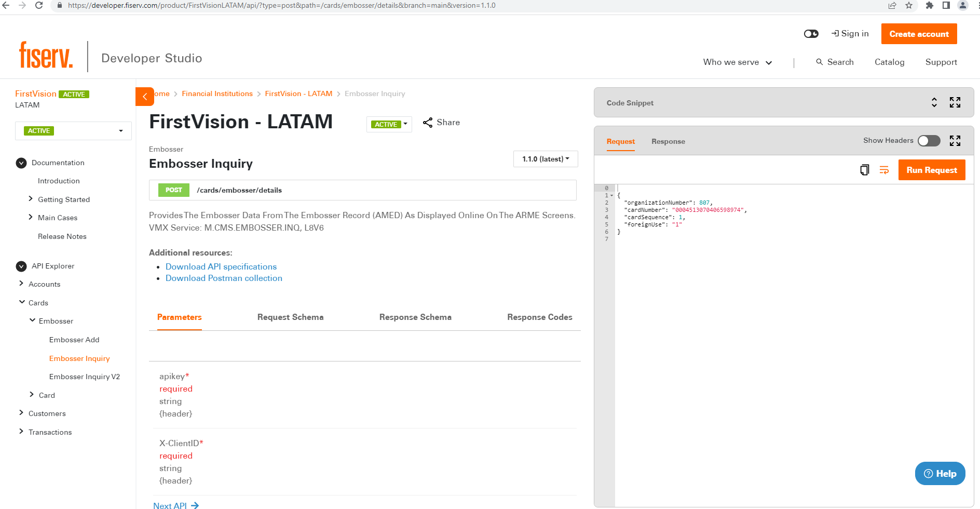This screenshot has height=509, width=980.
Task: Switch to the Response tab
Action: (x=668, y=141)
